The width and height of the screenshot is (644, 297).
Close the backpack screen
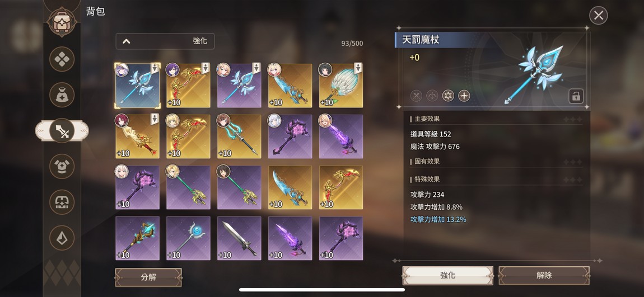[x=599, y=16]
